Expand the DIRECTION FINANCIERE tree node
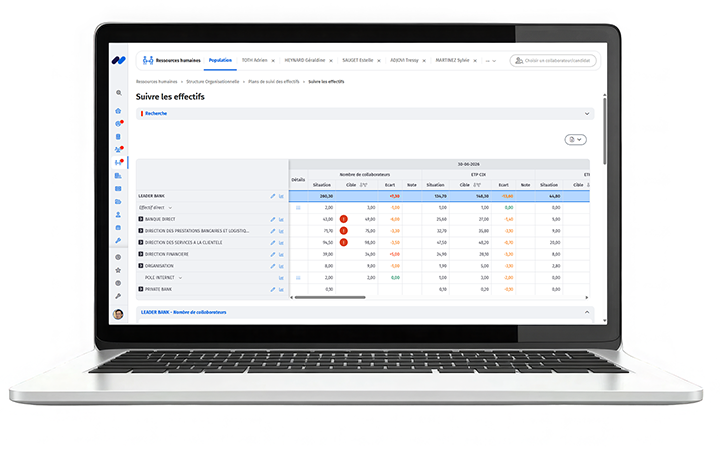 pyautogui.click(x=141, y=254)
